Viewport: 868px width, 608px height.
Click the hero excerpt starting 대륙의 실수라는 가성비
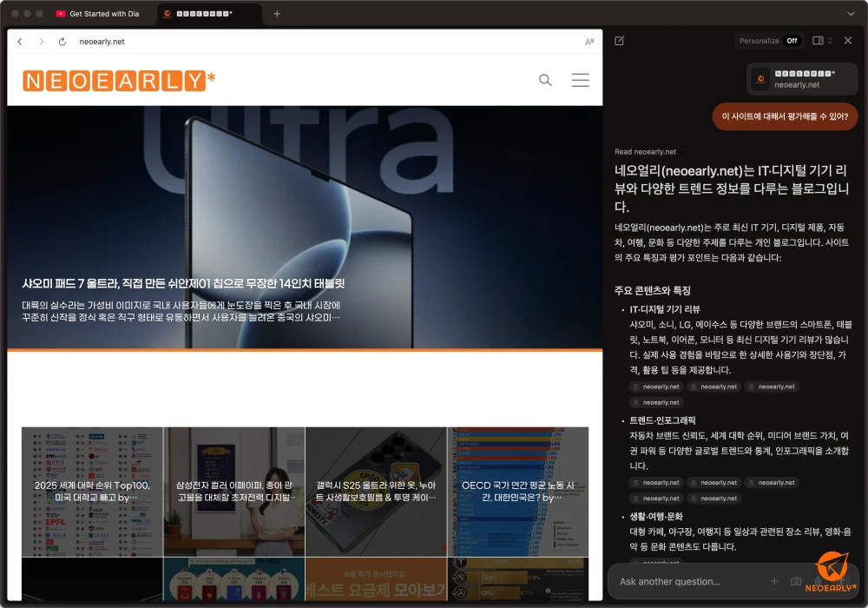tap(181, 311)
